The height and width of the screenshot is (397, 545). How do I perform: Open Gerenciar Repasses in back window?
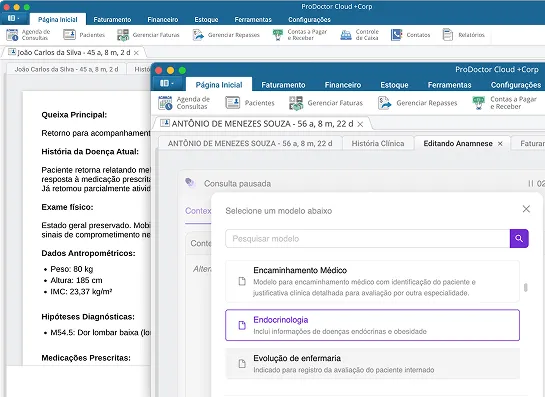click(x=226, y=35)
